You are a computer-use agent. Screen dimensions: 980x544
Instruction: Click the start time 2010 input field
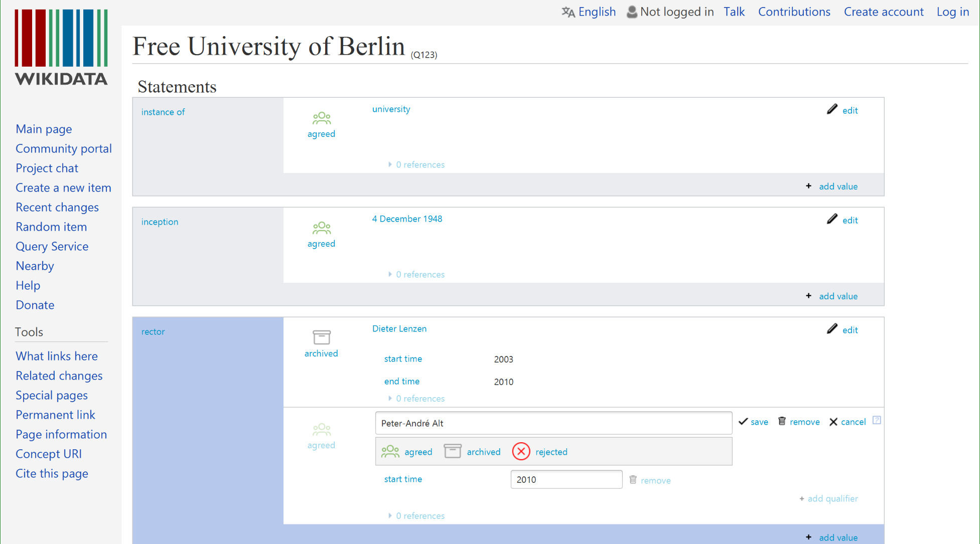click(566, 480)
